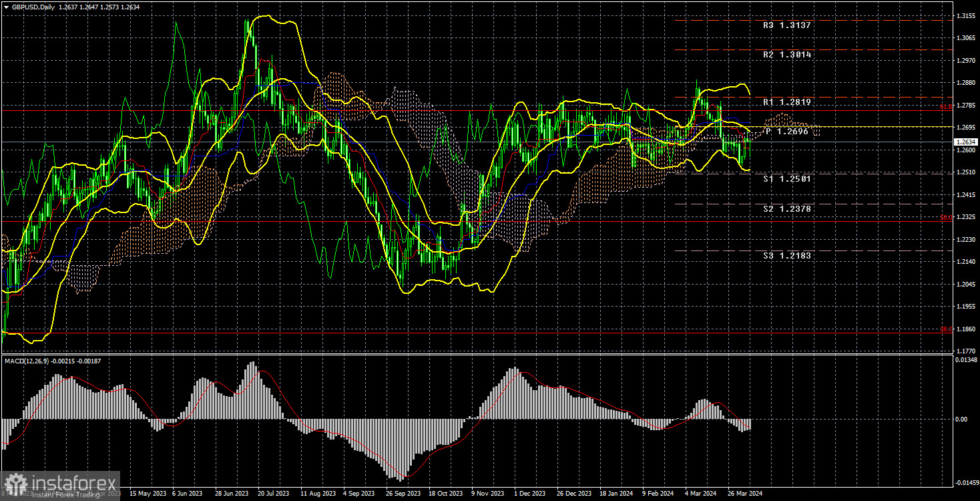
Task: Click the 11 Aug 2023 date label
Action: pos(319,494)
